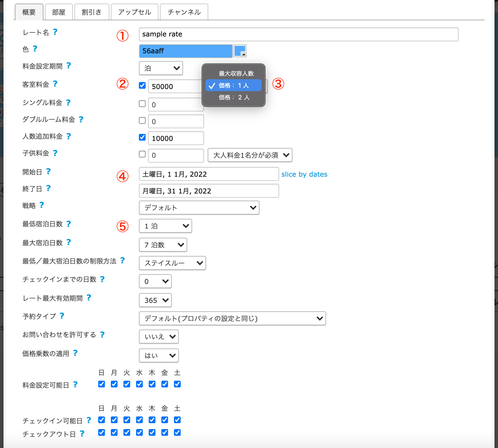Select 価格：2人 in the popup menu
The image size is (498, 448).
click(234, 97)
